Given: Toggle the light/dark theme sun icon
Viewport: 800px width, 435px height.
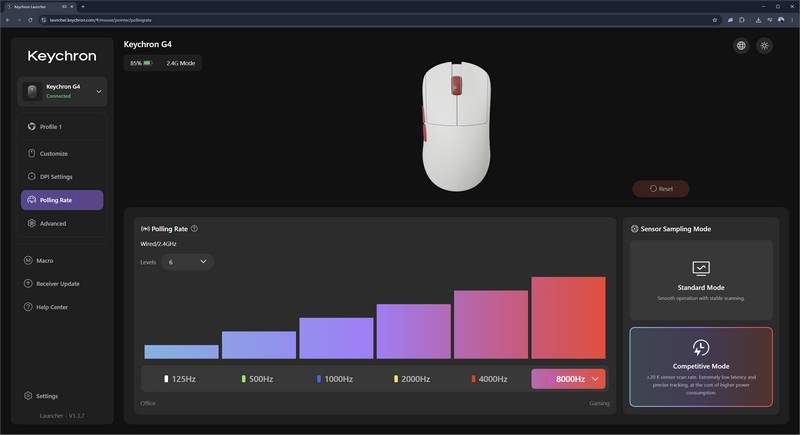Looking at the screenshot, I should (764, 45).
